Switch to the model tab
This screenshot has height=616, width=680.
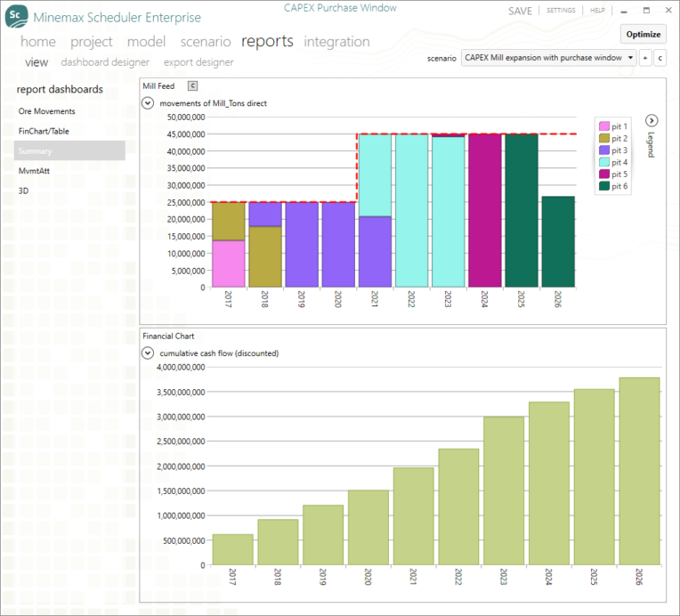click(146, 42)
